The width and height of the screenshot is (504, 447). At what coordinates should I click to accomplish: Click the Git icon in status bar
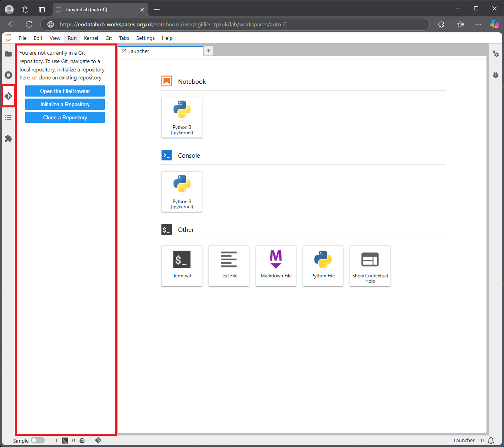point(98,440)
